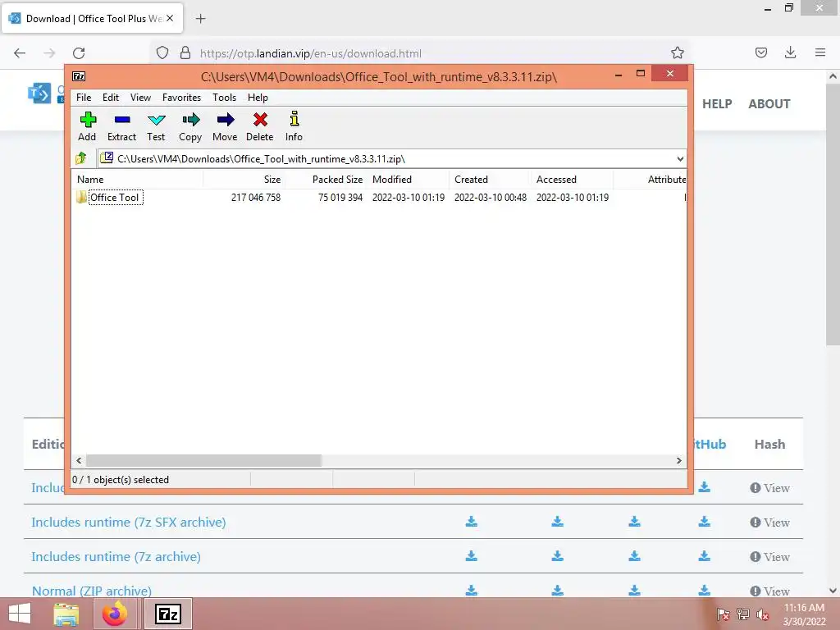This screenshot has height=630, width=840.
Task: Click the 7-Zip taskbar button
Action: click(x=167, y=614)
